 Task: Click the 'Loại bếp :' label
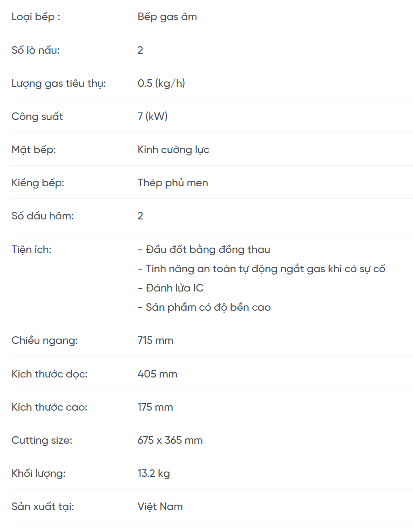(x=36, y=17)
